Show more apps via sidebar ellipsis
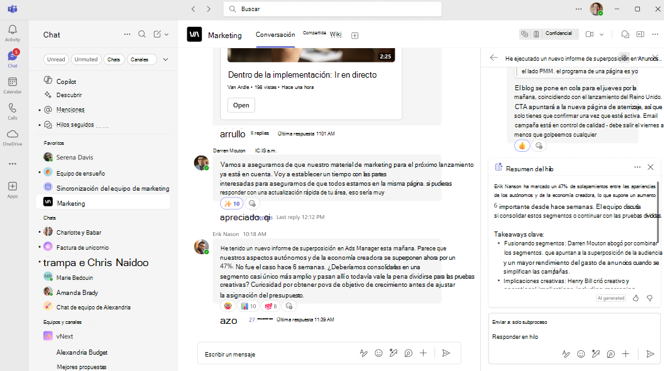 click(x=12, y=164)
